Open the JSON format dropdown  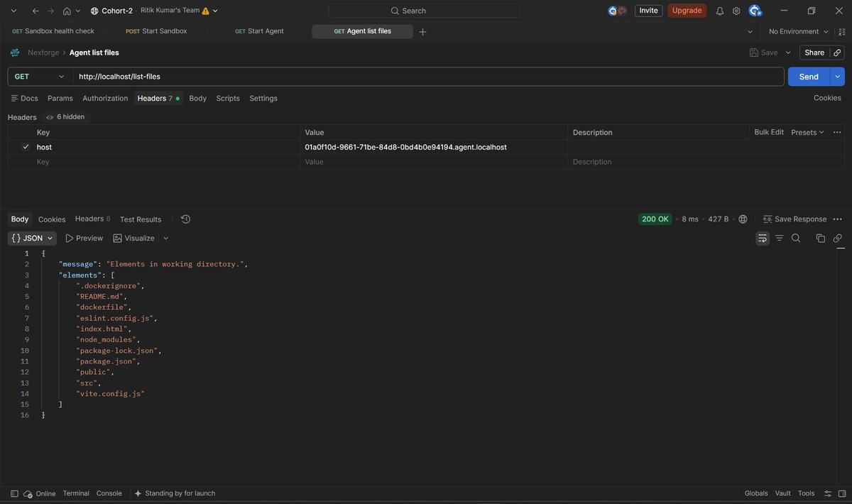(x=33, y=239)
